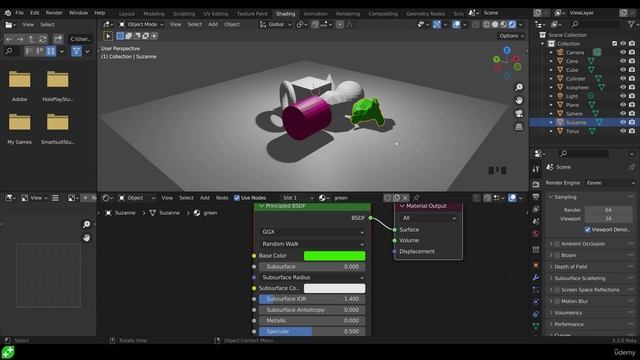640x360 pixels.
Task: Open the Render Engine Eevee dropdown
Action: point(611,183)
